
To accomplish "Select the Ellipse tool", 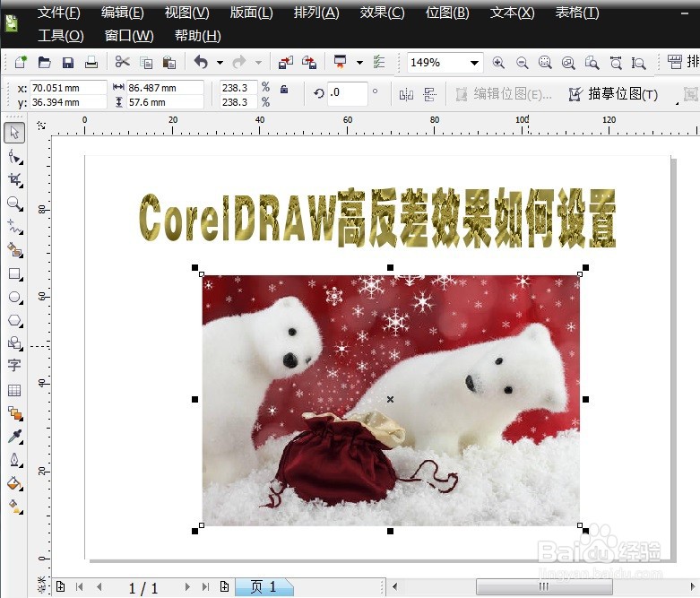I will pyautogui.click(x=14, y=297).
